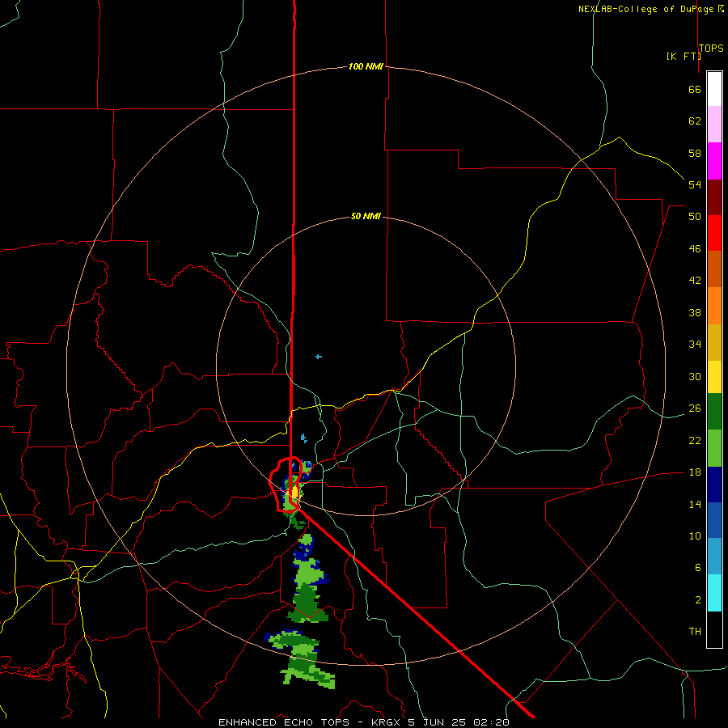Click the cyan 2 kft legend swatch
Viewport: 728px width, 728px height.
(x=714, y=593)
